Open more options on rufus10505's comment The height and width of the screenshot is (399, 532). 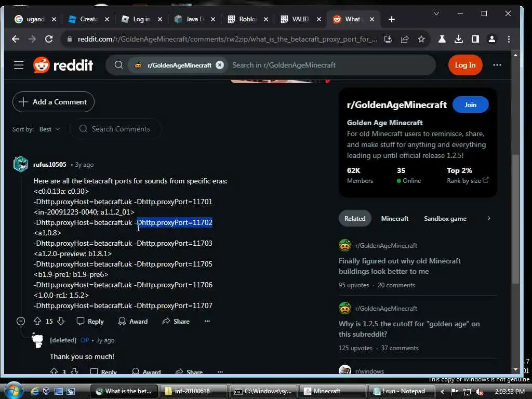pos(207,321)
